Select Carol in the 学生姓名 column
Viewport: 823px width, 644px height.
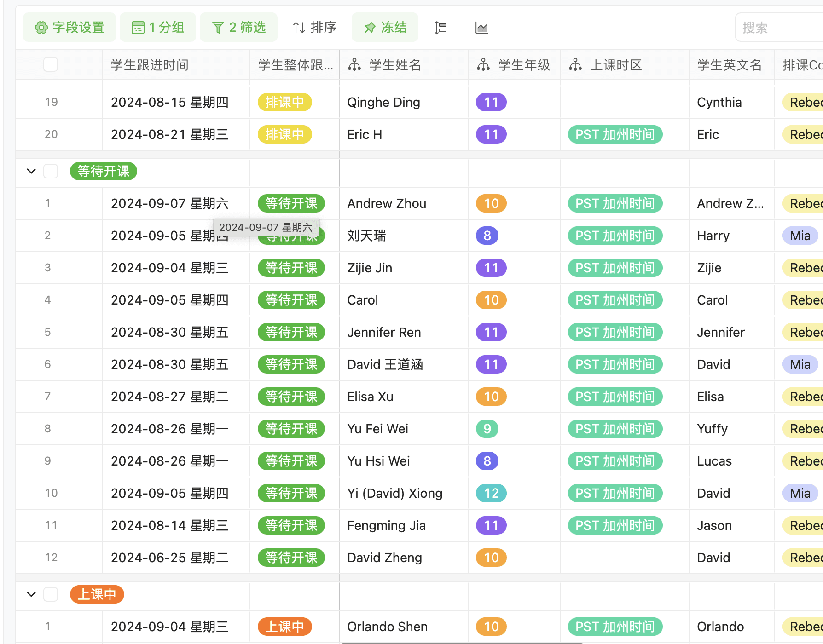pos(404,300)
